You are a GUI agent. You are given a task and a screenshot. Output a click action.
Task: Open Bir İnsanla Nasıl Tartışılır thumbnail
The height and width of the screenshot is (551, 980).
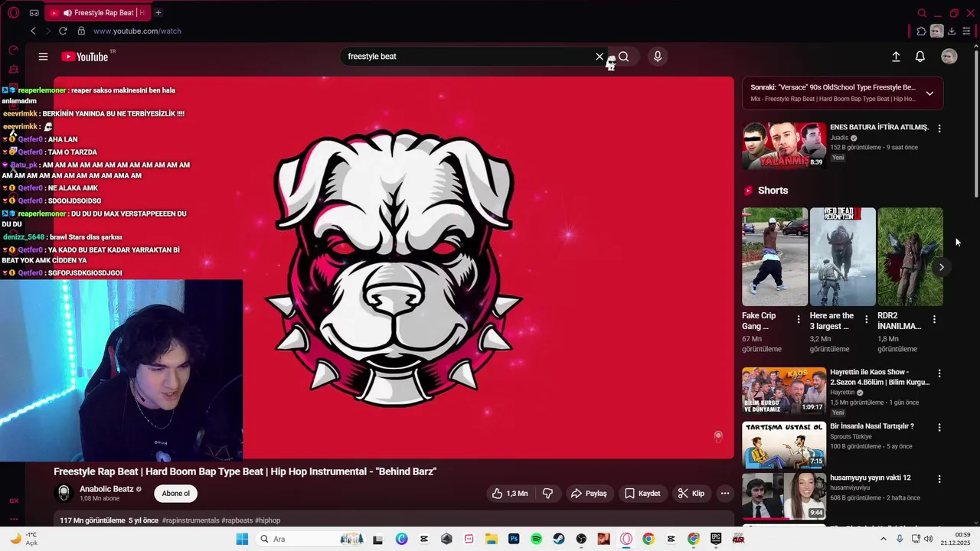(784, 444)
